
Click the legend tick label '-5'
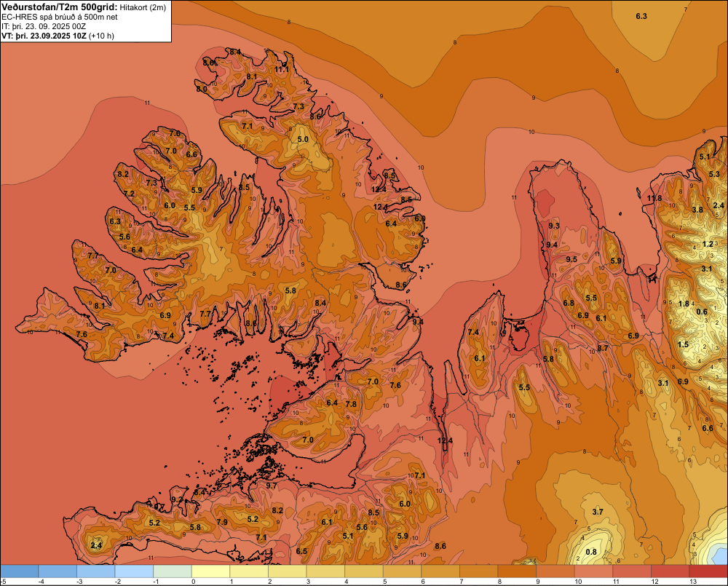tap(3, 582)
